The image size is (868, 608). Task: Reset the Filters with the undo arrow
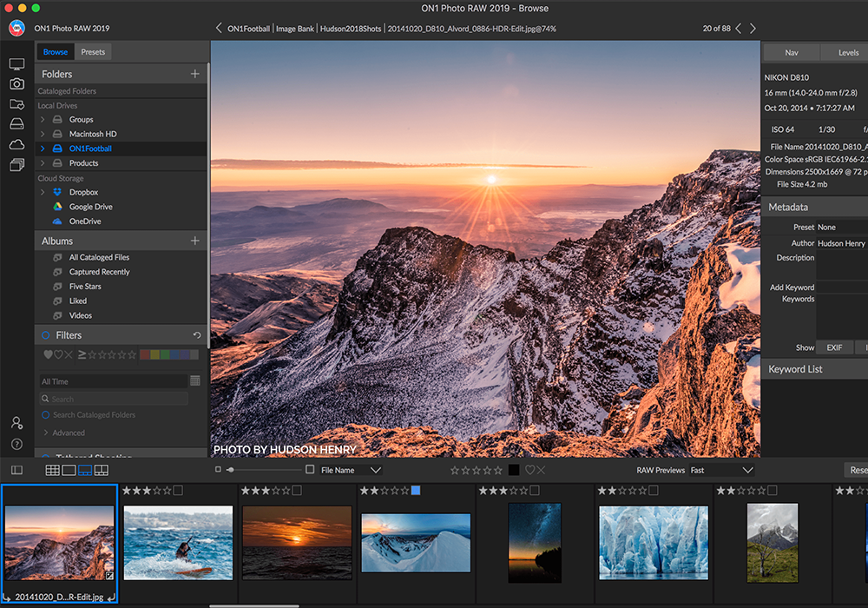pyautogui.click(x=196, y=335)
